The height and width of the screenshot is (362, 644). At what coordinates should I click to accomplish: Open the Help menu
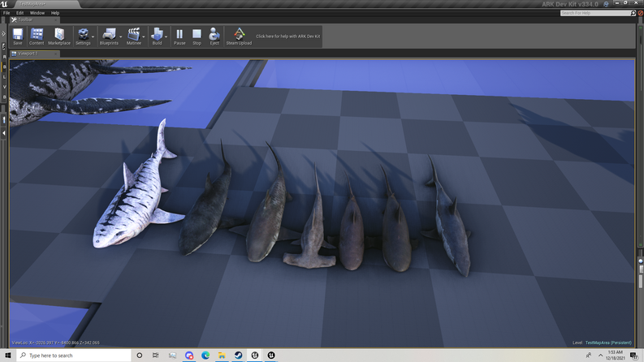click(x=55, y=13)
